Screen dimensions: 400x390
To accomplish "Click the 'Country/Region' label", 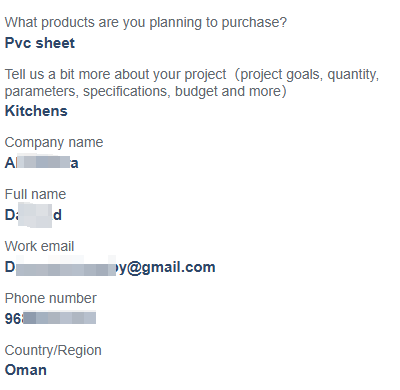I will point(53,350).
